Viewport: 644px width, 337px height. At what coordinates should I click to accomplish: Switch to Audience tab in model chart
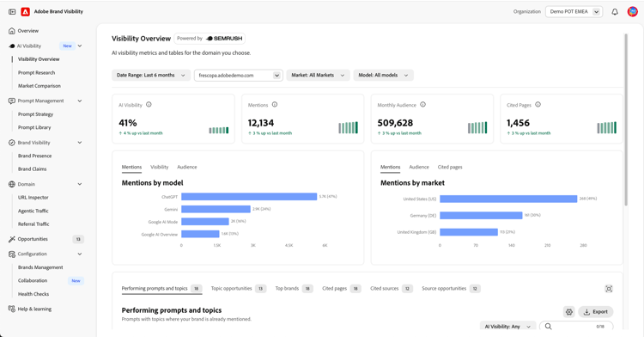pos(187,167)
